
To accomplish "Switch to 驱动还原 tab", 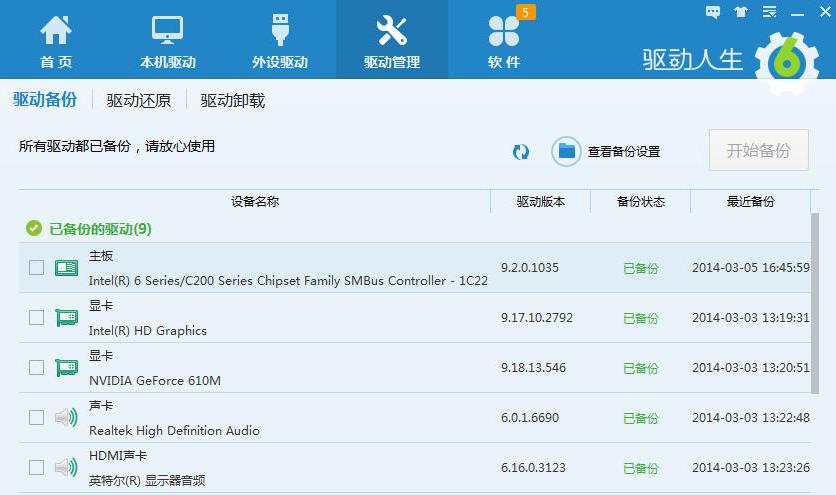I will click(x=139, y=100).
